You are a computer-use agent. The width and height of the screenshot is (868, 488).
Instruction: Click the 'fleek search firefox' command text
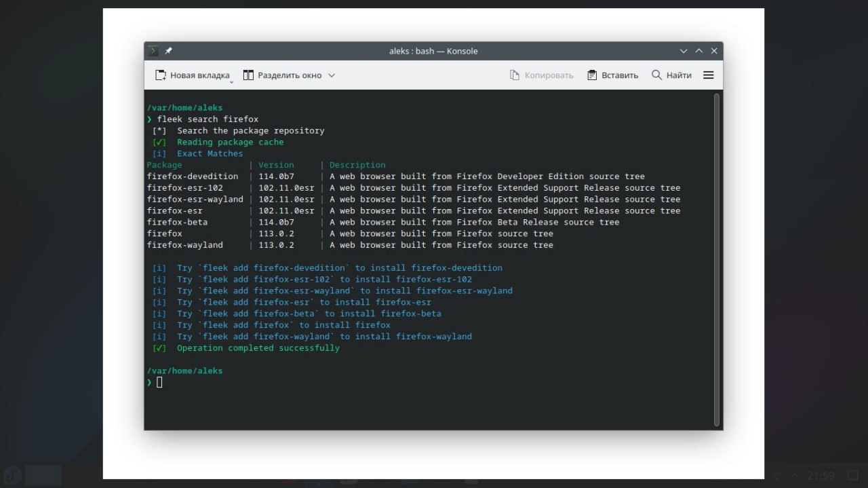[x=208, y=119]
